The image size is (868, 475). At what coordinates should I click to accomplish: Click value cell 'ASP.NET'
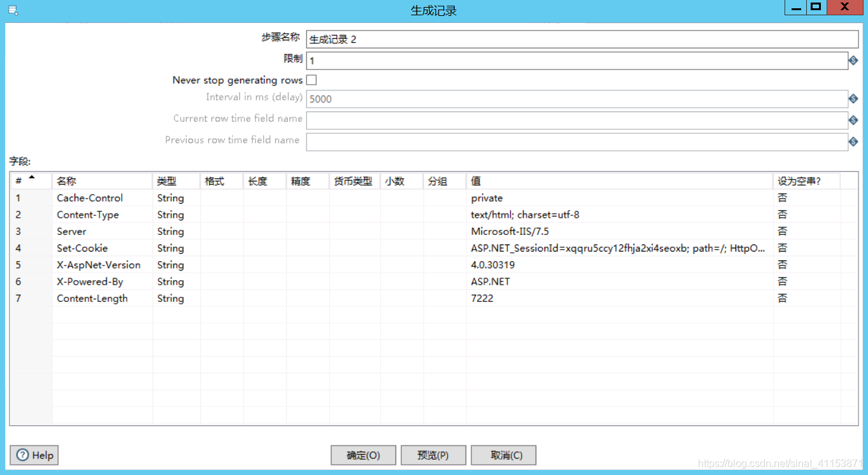(x=620, y=281)
